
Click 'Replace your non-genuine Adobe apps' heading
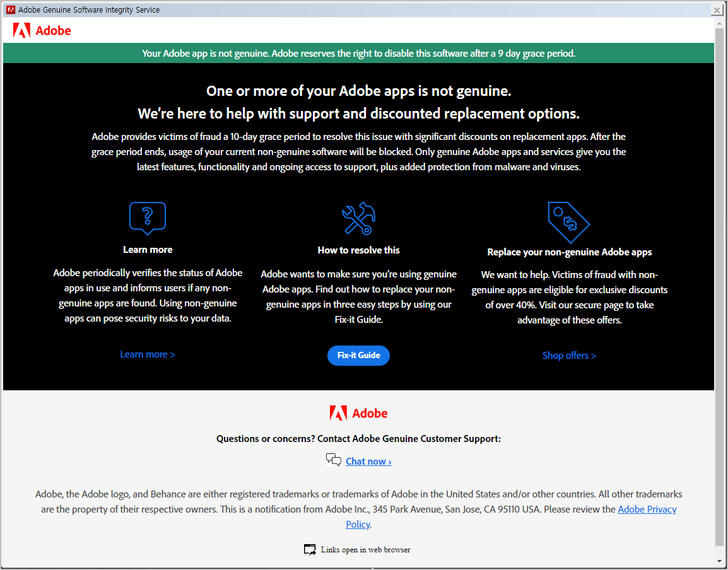tap(569, 252)
